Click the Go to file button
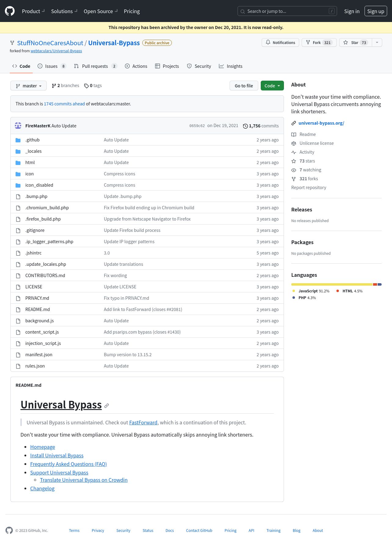This screenshot has height=549, width=392. [x=244, y=86]
